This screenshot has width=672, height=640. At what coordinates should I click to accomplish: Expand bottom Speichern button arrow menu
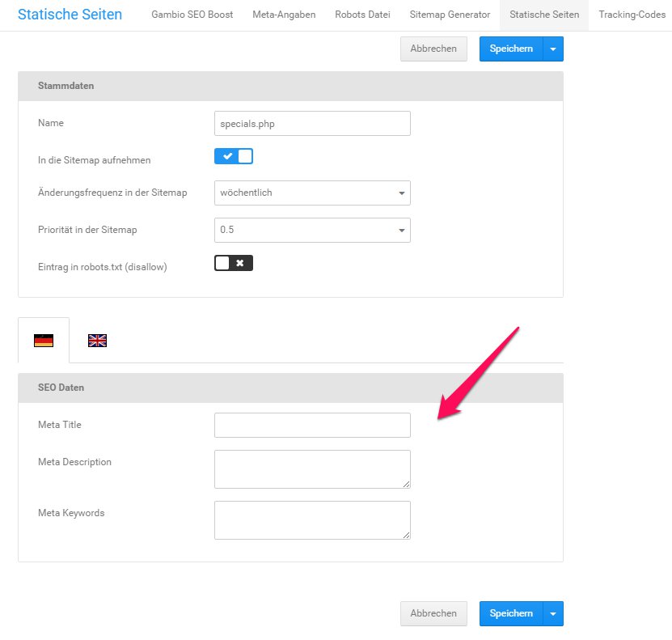553,613
